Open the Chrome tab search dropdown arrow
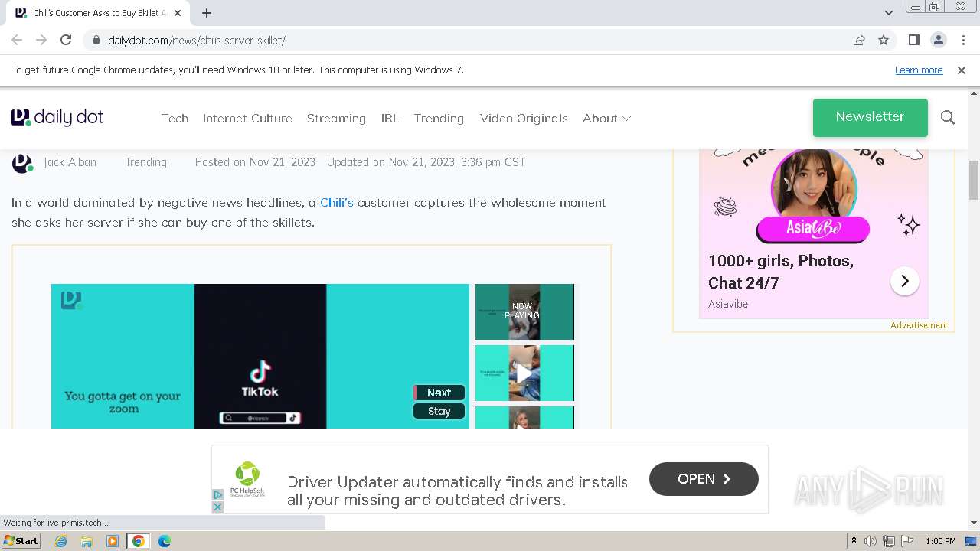Viewport: 980px width, 551px height. click(888, 13)
